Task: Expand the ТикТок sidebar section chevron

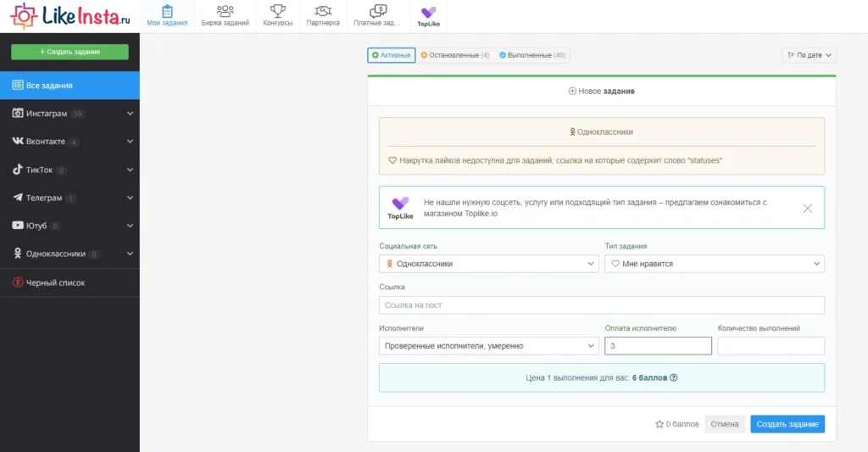Action: click(x=130, y=170)
